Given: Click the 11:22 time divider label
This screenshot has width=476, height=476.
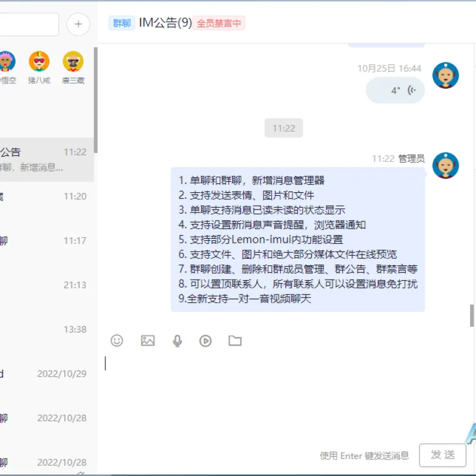Looking at the screenshot, I should click(284, 128).
